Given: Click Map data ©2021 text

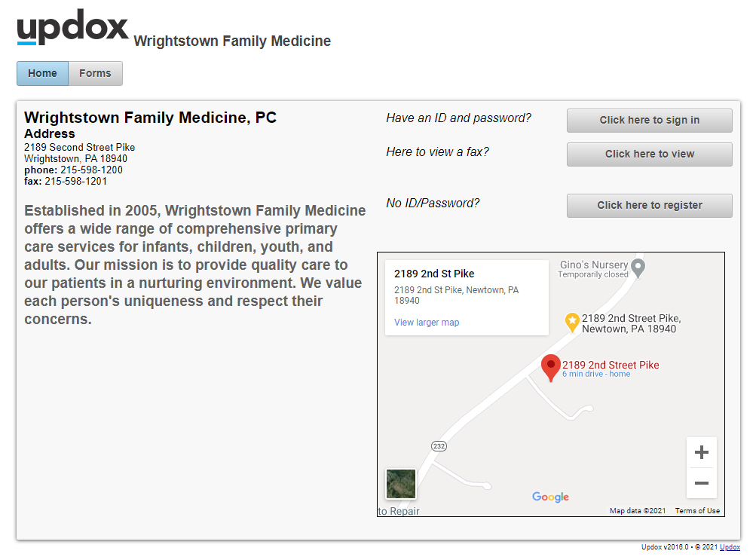Looking at the screenshot, I should pyautogui.click(x=636, y=510).
